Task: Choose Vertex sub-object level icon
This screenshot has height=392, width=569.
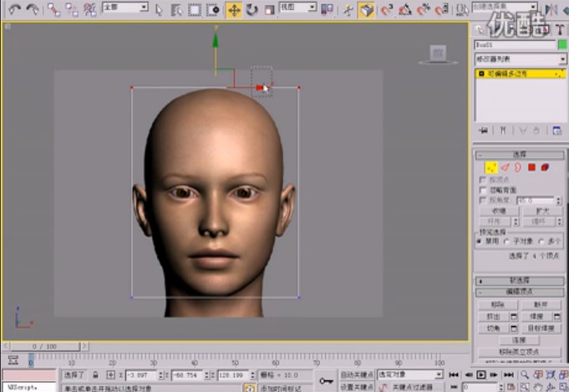Action: pyautogui.click(x=491, y=167)
